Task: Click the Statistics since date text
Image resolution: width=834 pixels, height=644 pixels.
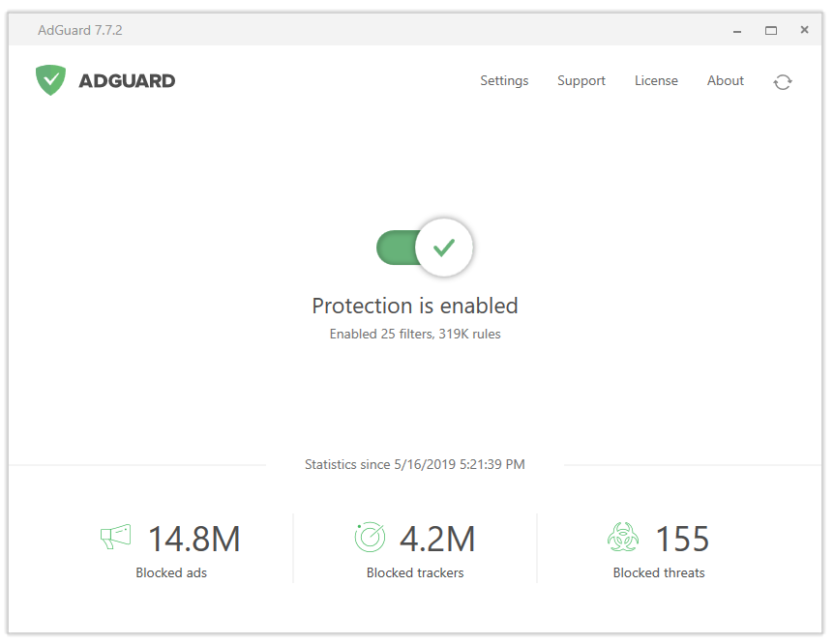Action: 415,464
